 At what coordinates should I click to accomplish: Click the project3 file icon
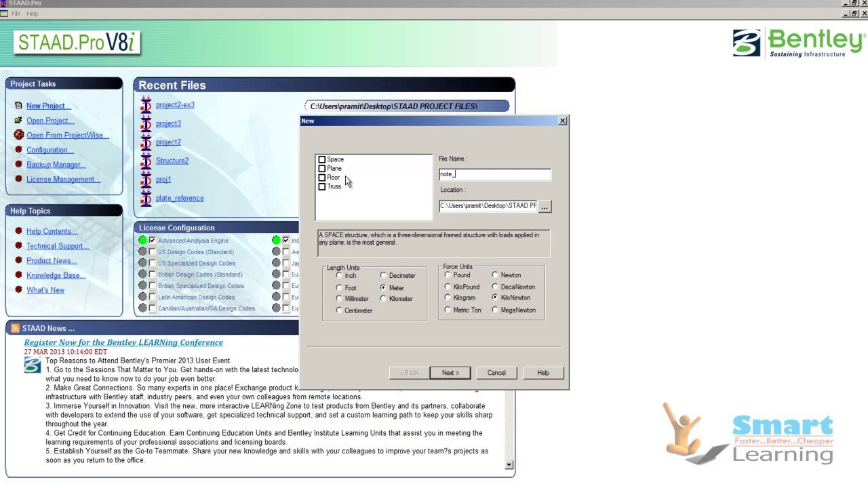pyautogui.click(x=146, y=123)
